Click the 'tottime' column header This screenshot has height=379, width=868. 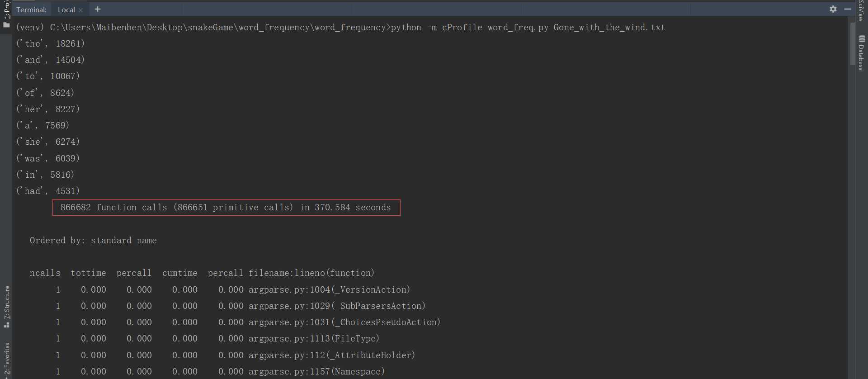pos(88,273)
